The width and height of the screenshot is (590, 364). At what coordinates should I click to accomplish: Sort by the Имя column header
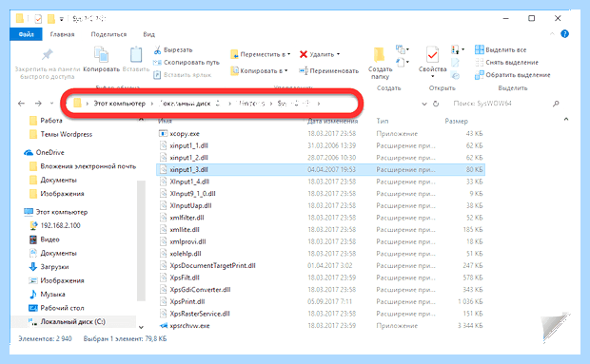[x=165, y=121]
